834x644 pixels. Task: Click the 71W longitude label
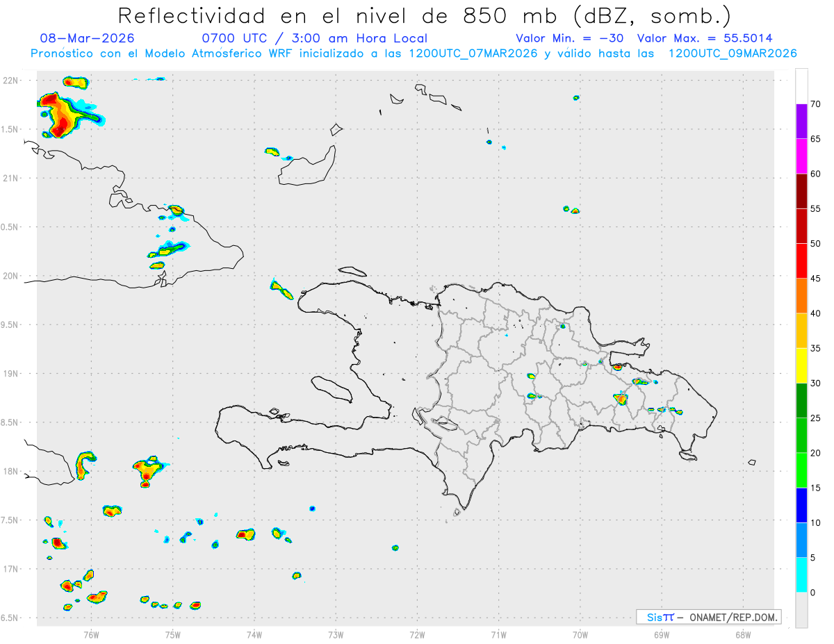[x=498, y=634]
